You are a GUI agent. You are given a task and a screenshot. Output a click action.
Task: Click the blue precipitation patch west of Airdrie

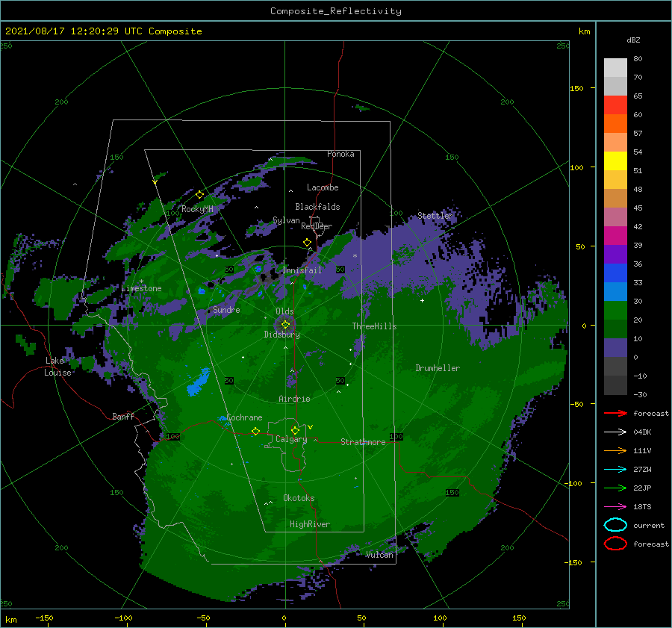pyautogui.click(x=198, y=382)
